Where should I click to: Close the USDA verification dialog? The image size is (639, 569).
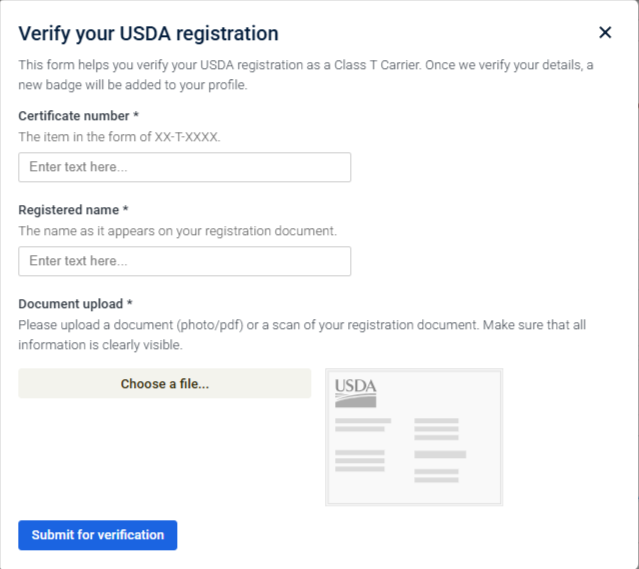click(605, 33)
